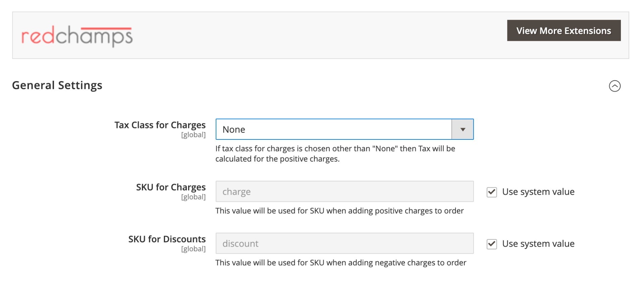644x300 pixels.
Task: Click the Tax Class for Charges label
Action: tap(160, 125)
